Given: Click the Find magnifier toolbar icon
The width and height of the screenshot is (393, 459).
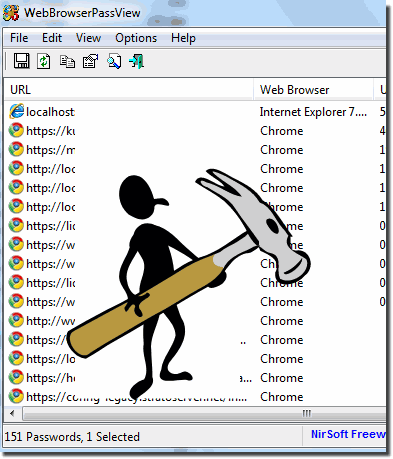Looking at the screenshot, I should coord(114,62).
